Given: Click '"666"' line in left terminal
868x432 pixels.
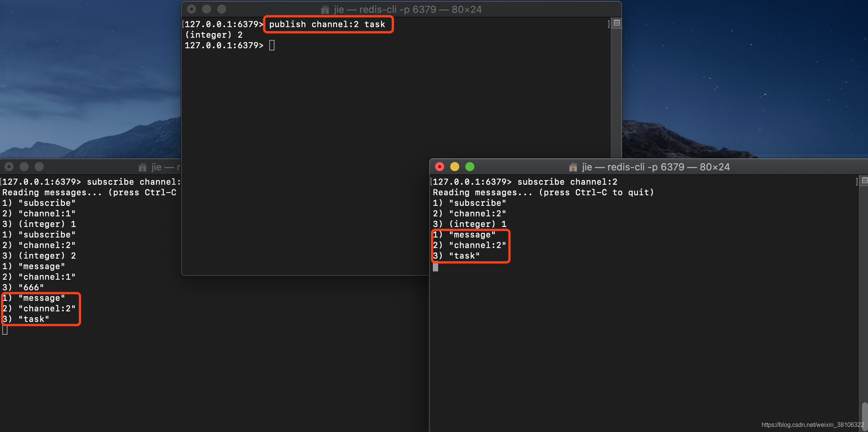Looking at the screenshot, I should (23, 287).
